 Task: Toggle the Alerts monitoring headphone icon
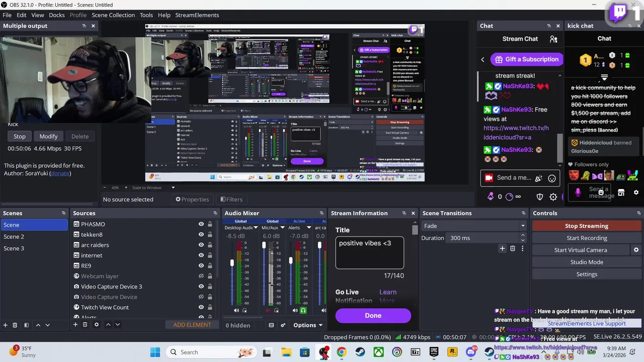pos(303,311)
